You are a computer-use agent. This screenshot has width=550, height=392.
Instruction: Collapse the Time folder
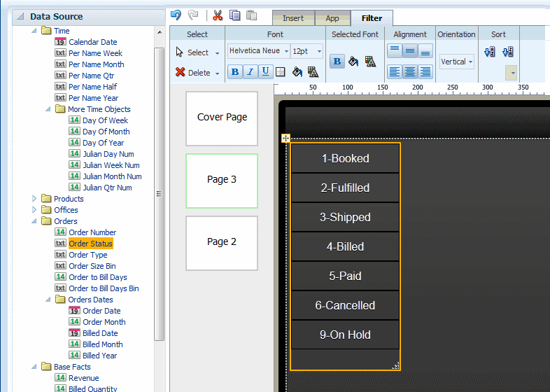(34, 31)
